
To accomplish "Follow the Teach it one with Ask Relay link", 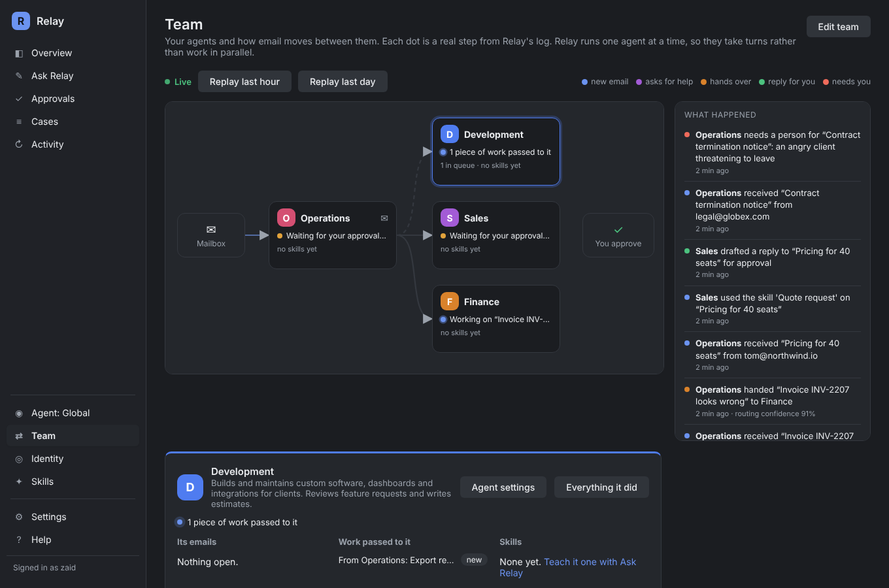I will (x=567, y=567).
